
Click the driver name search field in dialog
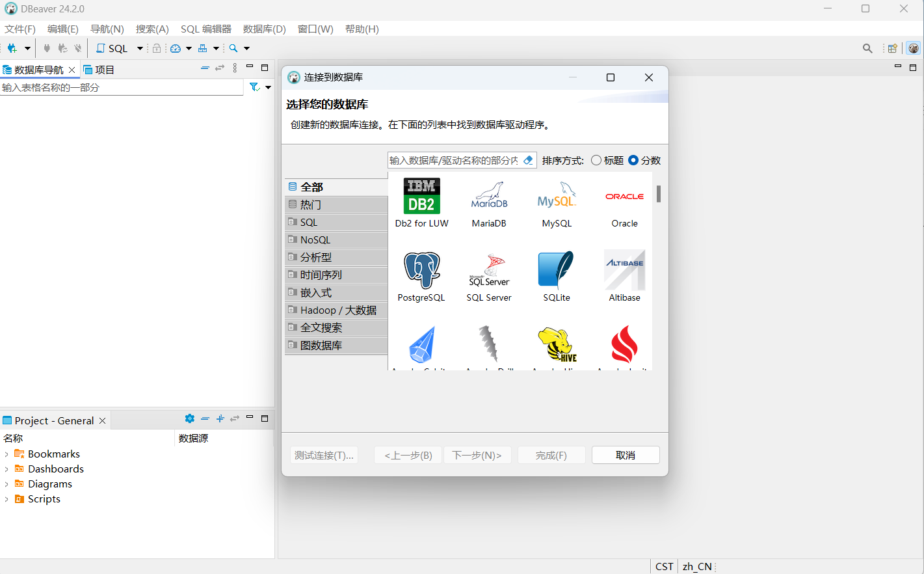pyautogui.click(x=455, y=160)
